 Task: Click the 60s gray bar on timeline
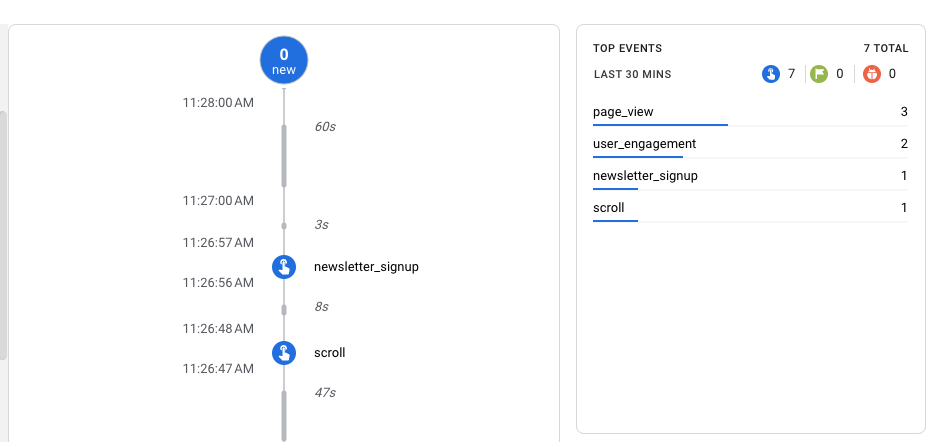pos(284,156)
